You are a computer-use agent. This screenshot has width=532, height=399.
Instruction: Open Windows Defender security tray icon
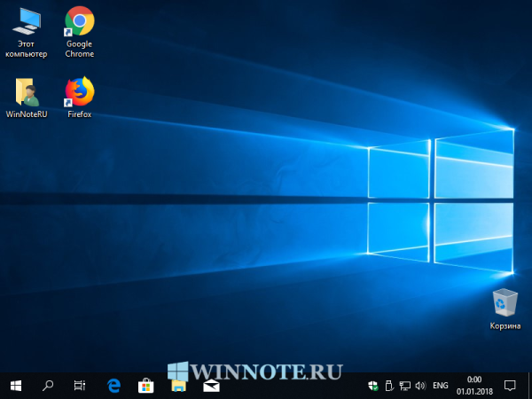[x=374, y=386]
